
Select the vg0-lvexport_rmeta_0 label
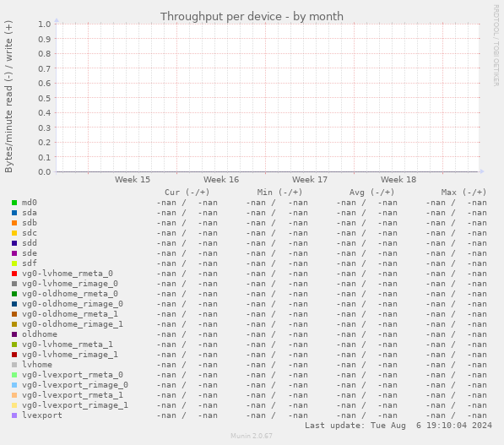click(x=73, y=375)
